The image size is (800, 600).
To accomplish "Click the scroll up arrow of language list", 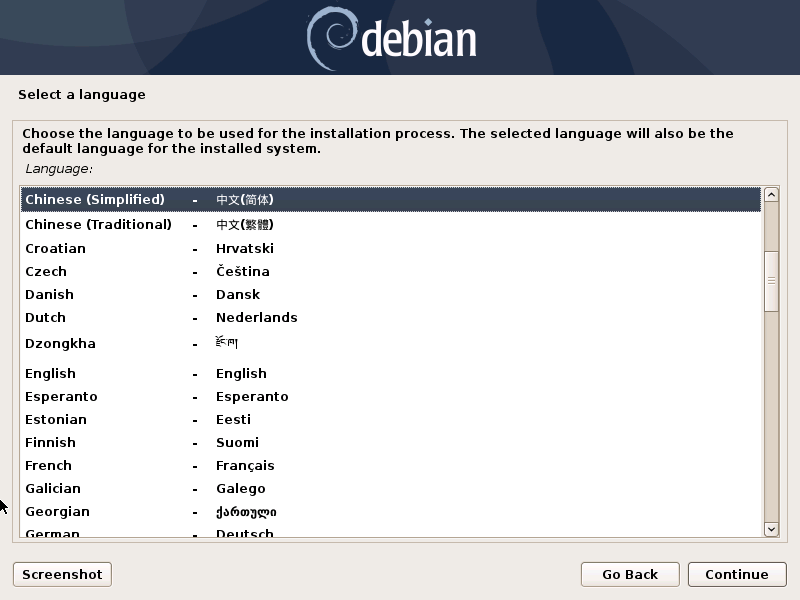I will [x=771, y=194].
